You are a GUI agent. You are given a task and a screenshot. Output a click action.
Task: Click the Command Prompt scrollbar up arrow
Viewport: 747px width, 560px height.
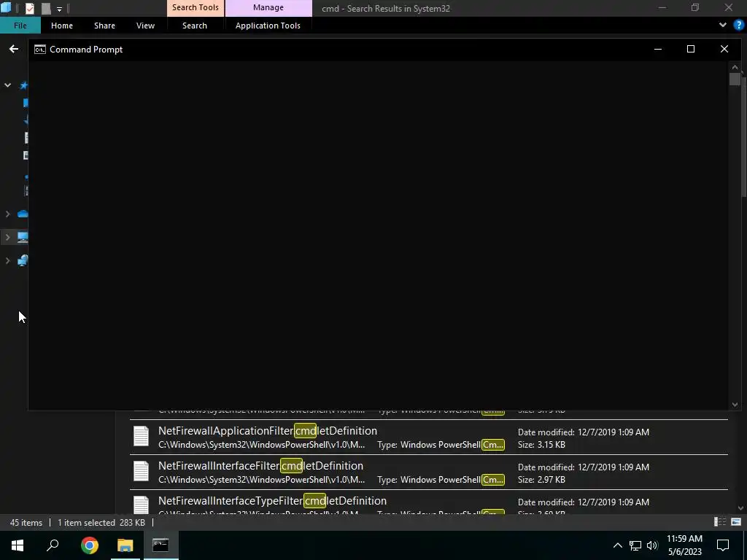pyautogui.click(x=735, y=67)
